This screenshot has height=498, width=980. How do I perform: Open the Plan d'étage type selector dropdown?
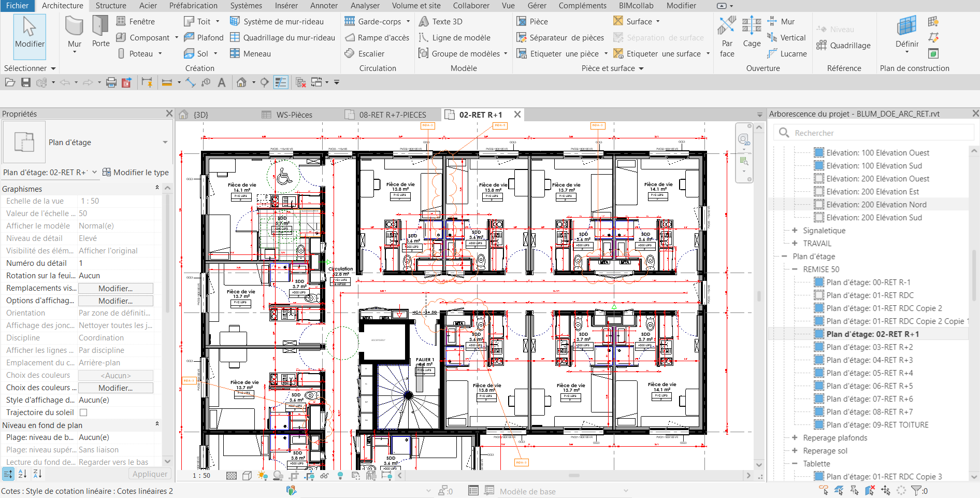165,143
